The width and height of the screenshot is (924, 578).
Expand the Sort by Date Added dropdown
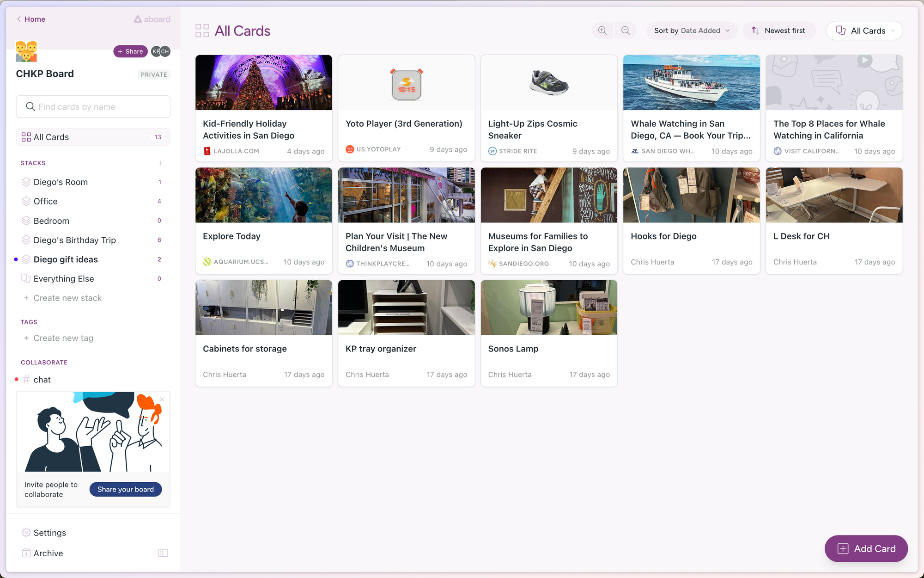[691, 30]
